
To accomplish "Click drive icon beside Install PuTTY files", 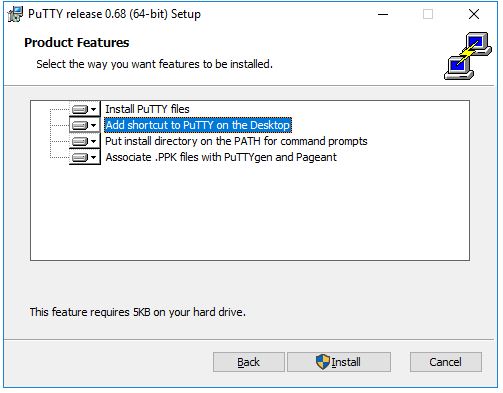I will [80, 109].
